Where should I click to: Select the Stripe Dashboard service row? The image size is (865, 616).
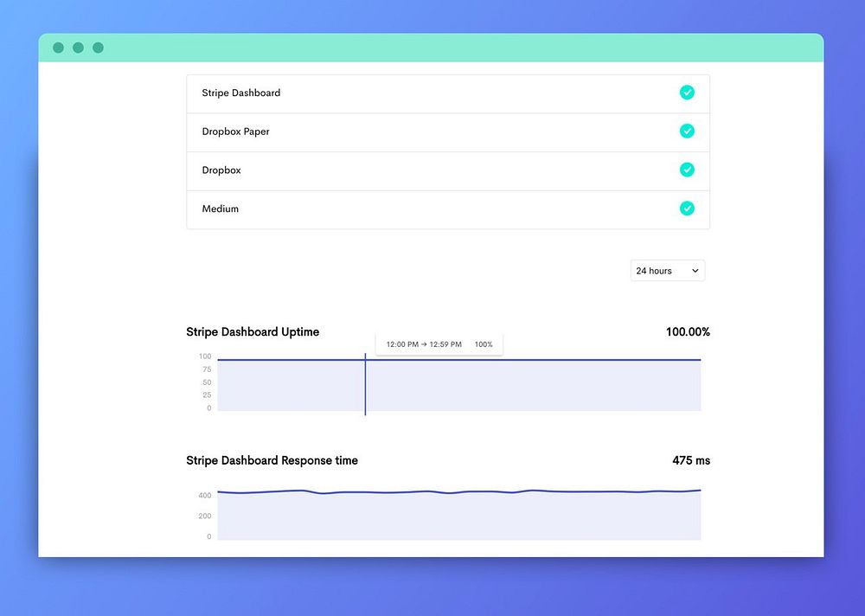(x=448, y=93)
